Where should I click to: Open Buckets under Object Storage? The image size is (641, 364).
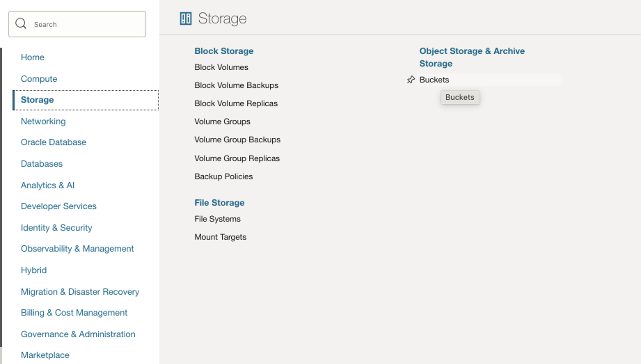click(x=434, y=80)
